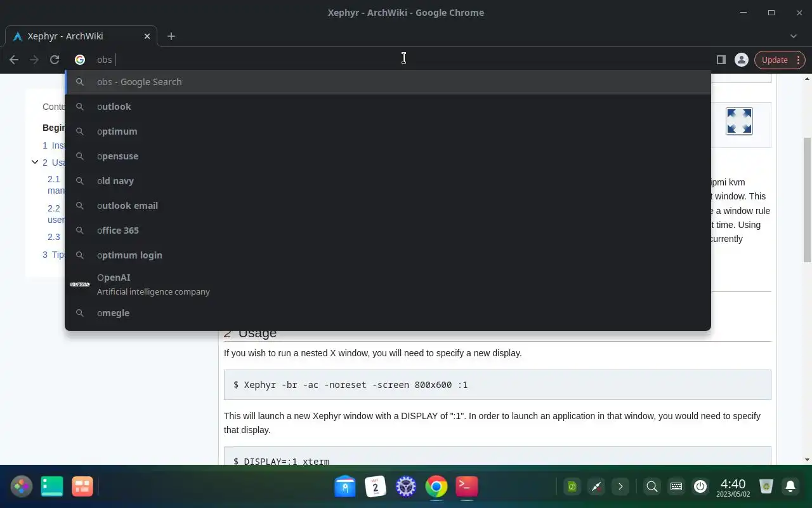The width and height of the screenshot is (812, 508).
Task: Click the Google icon in address bar
Action: 80,60
